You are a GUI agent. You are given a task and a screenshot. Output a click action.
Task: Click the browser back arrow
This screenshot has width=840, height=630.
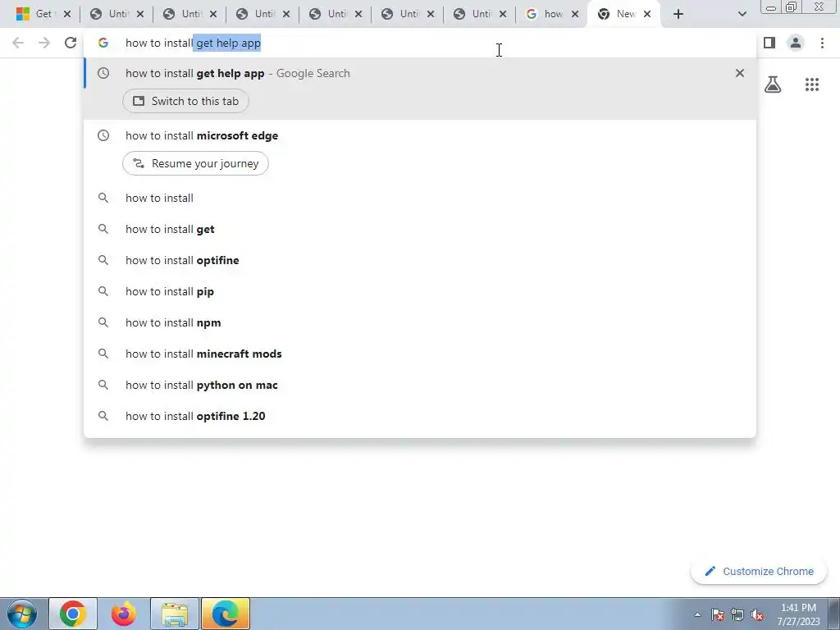[18, 43]
